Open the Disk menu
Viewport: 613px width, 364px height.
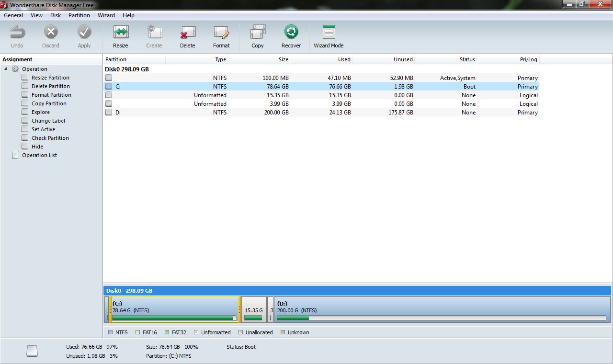click(56, 15)
